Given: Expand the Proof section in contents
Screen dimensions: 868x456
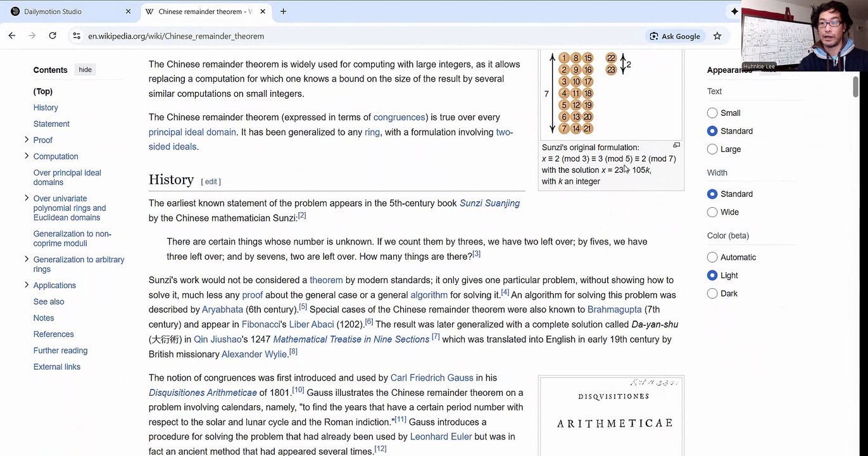Looking at the screenshot, I should (27, 139).
